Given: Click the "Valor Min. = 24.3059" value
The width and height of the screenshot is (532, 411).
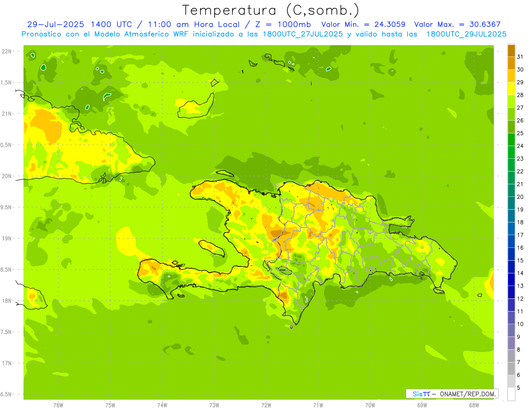Looking at the screenshot, I should click(x=363, y=24).
